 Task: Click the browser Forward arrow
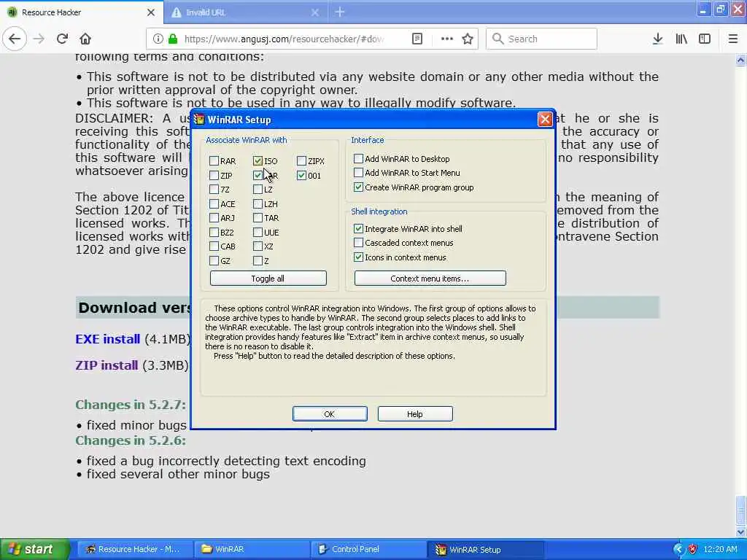(x=39, y=39)
